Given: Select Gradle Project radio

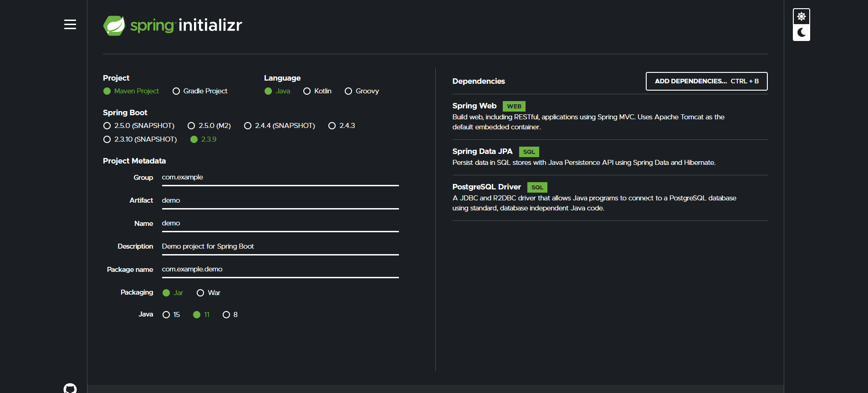Looking at the screenshot, I should (200, 91).
